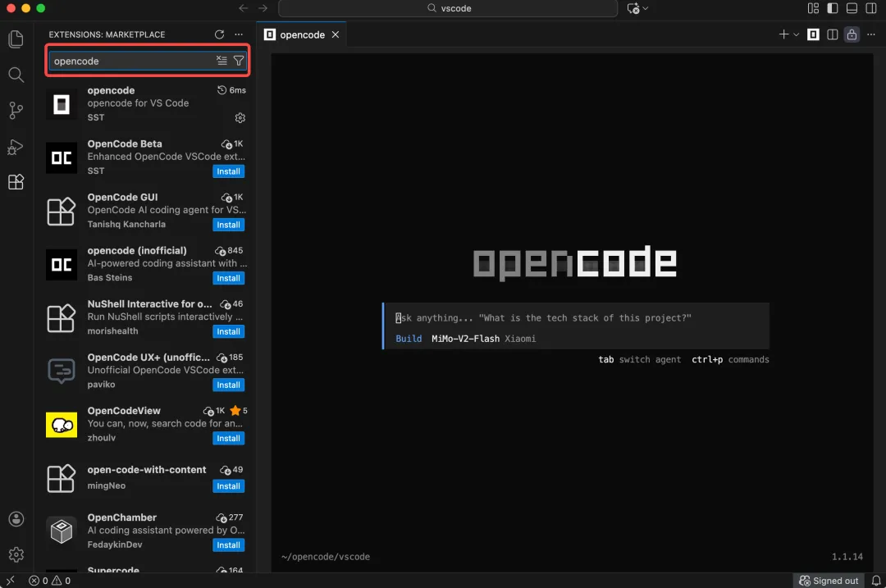The image size is (886, 588).
Task: Click MiMo-V2-Flash model name
Action: (x=465, y=339)
